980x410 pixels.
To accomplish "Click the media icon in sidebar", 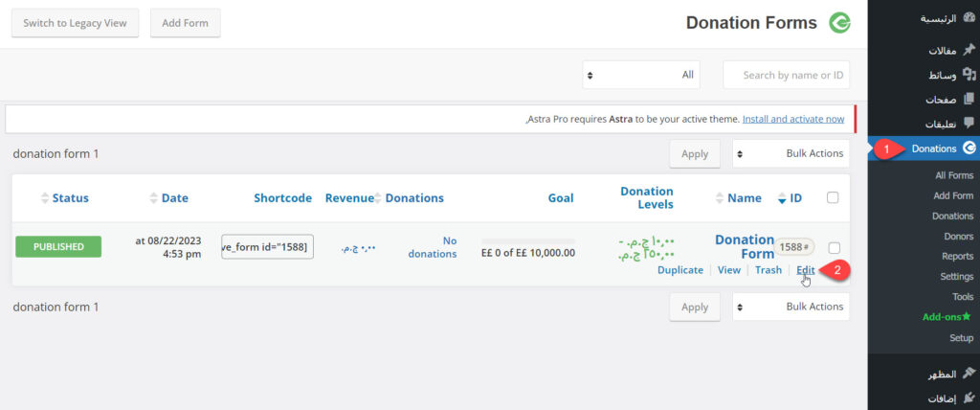I will [x=969, y=75].
